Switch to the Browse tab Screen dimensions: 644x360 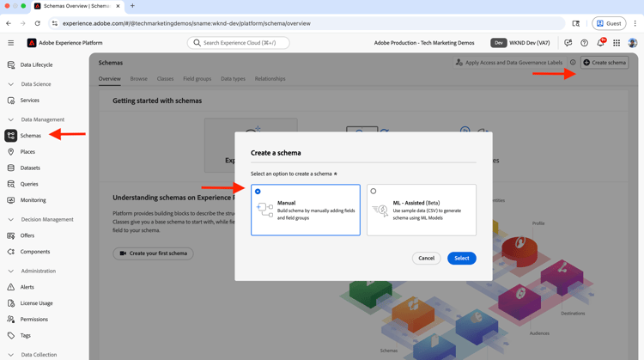139,79
